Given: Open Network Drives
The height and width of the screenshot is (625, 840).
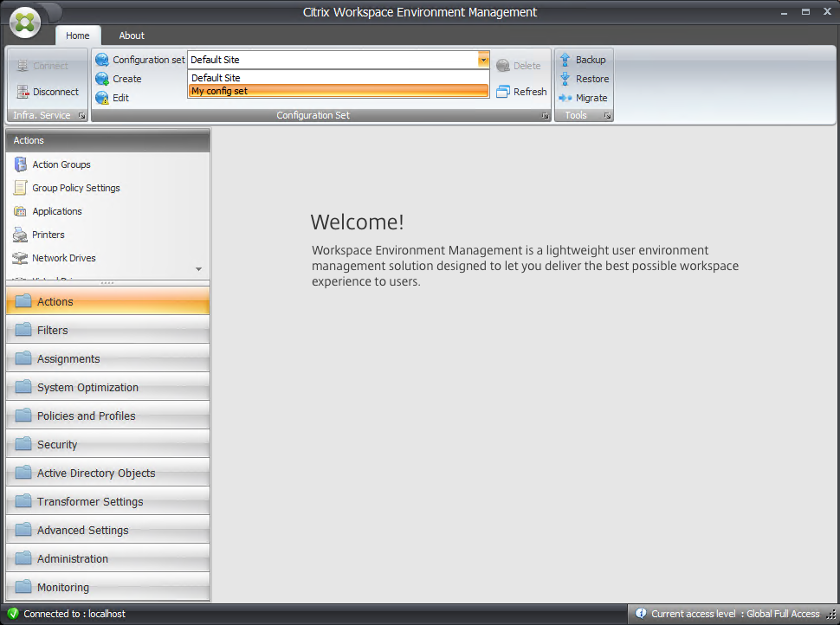Looking at the screenshot, I should click(x=18, y=257).
